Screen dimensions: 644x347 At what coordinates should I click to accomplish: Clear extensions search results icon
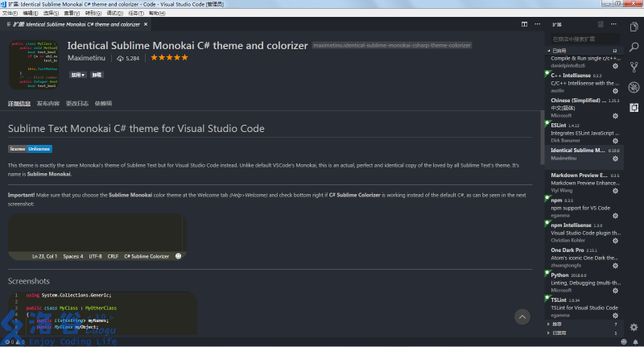(x=601, y=24)
